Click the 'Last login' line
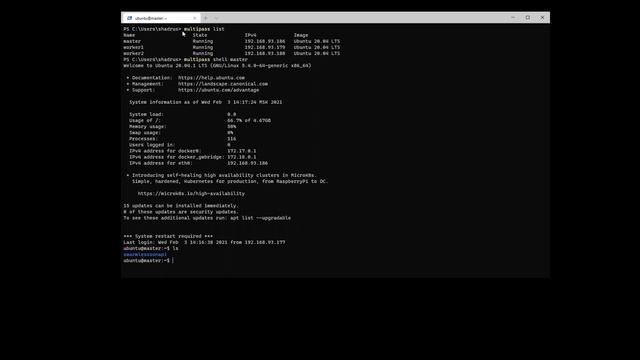640x360 pixels. 204,242
